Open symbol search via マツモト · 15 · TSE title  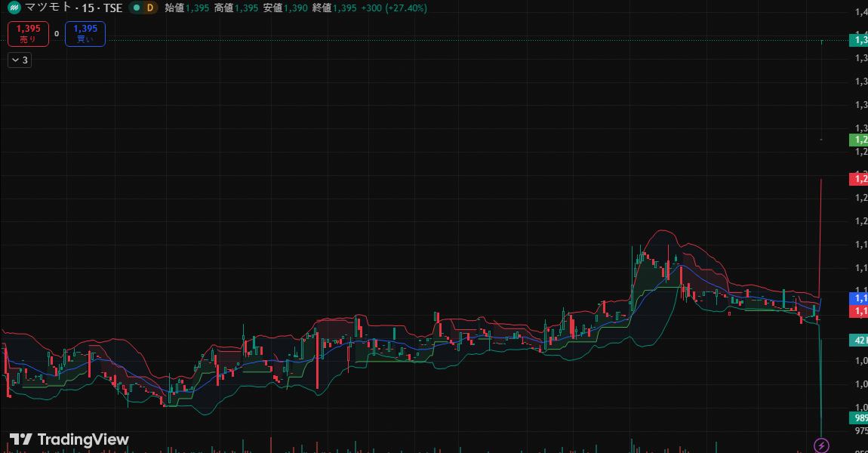[73, 8]
